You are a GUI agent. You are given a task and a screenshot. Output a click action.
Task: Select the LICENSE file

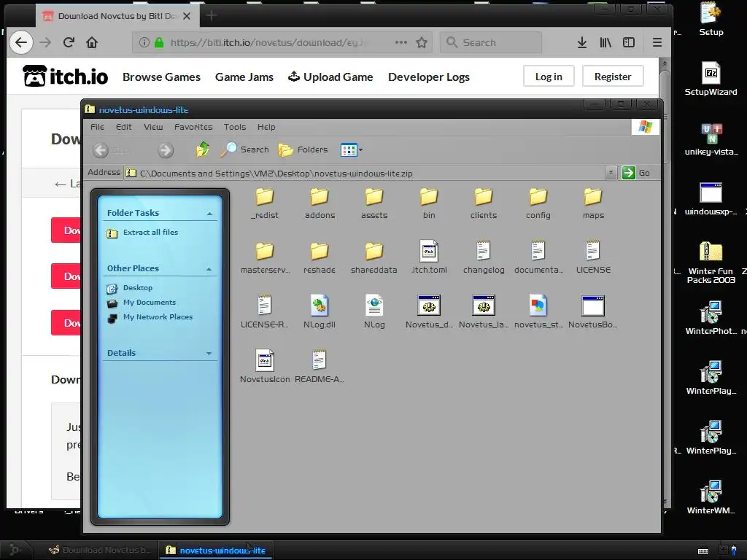click(593, 258)
